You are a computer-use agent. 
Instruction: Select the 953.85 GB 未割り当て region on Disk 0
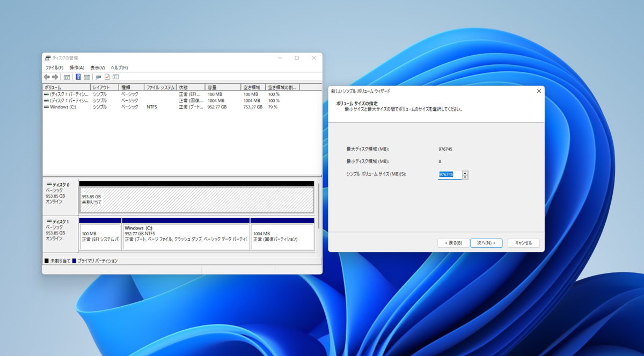pos(196,199)
